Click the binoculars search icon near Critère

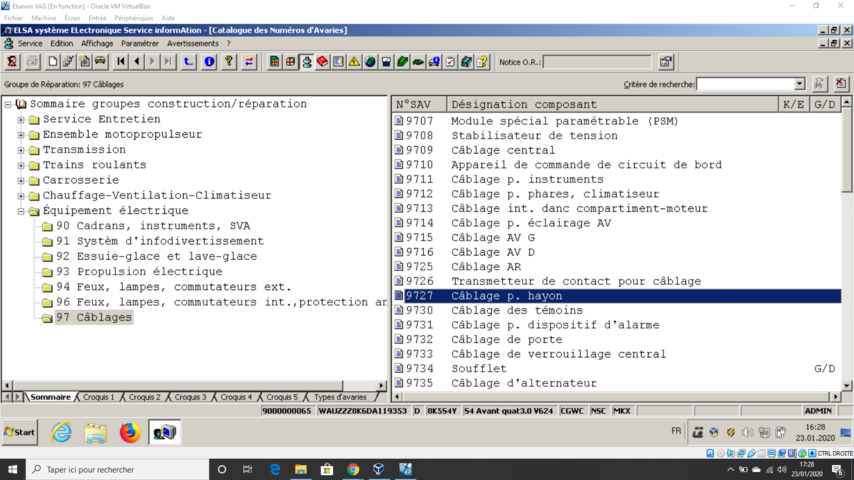tap(819, 84)
